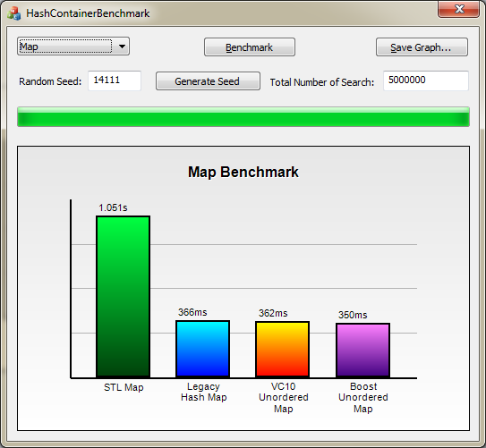
Task: Click the 366ms value label
Action: point(192,312)
